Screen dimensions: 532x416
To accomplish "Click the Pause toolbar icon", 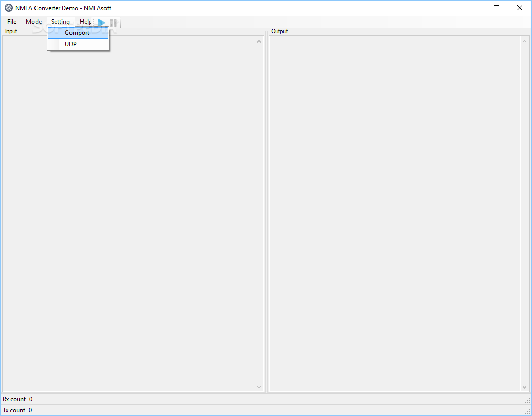I will tap(113, 23).
